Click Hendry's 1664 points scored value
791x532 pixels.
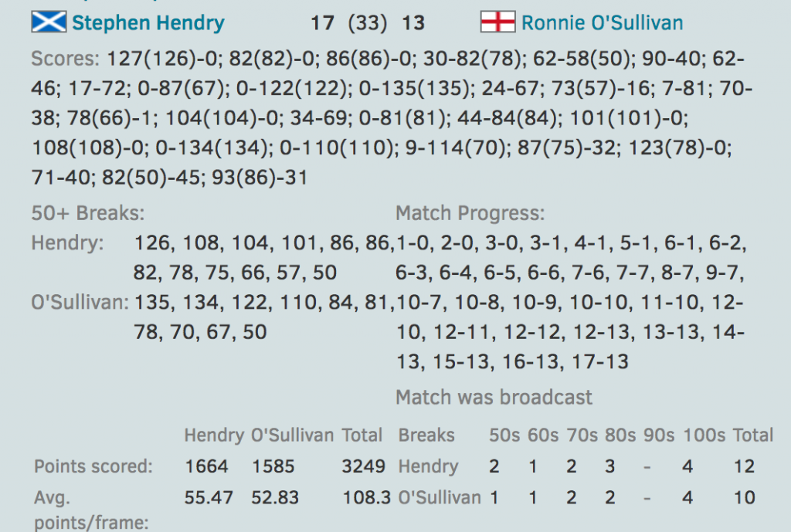click(x=206, y=466)
